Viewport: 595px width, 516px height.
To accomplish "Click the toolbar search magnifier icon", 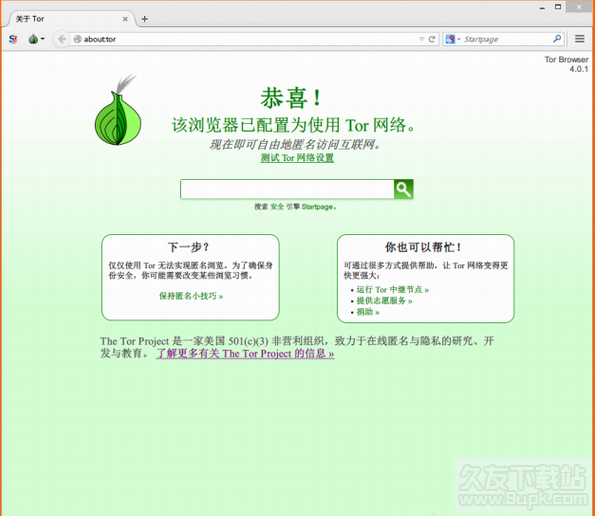I will (557, 39).
